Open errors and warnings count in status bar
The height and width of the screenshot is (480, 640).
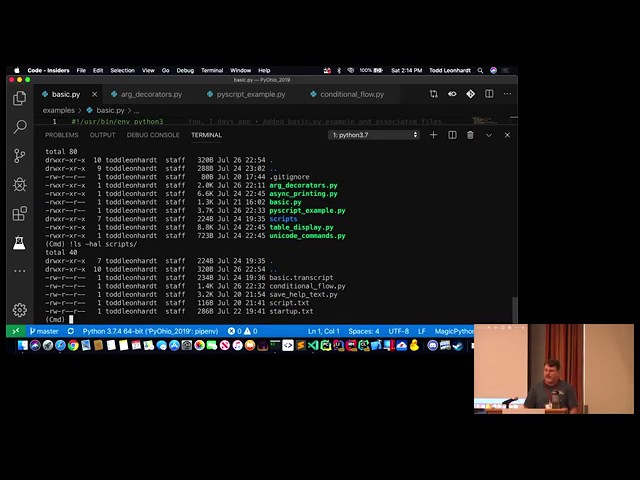click(242, 331)
